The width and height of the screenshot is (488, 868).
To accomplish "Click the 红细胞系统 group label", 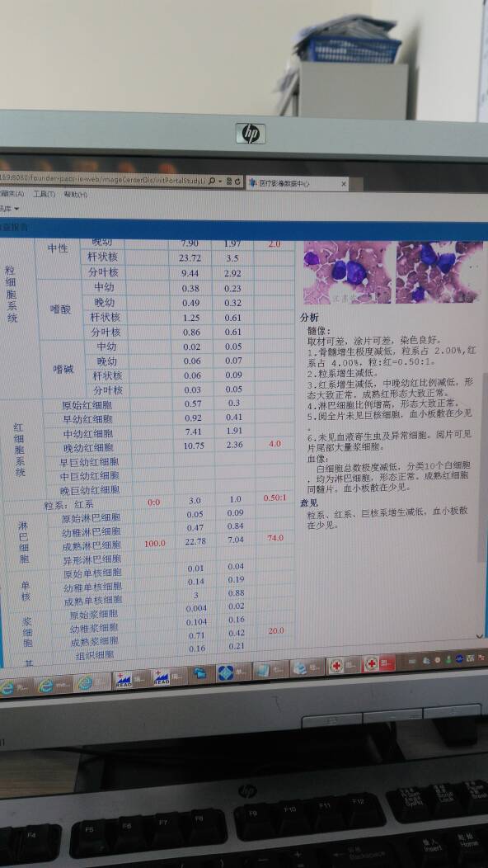I will 19,450.
